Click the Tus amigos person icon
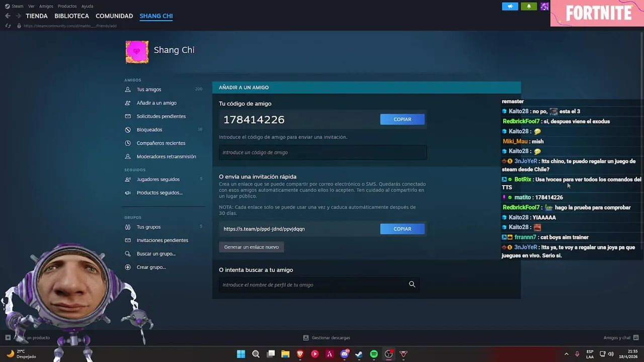This screenshot has height=362, width=644. [128, 89]
